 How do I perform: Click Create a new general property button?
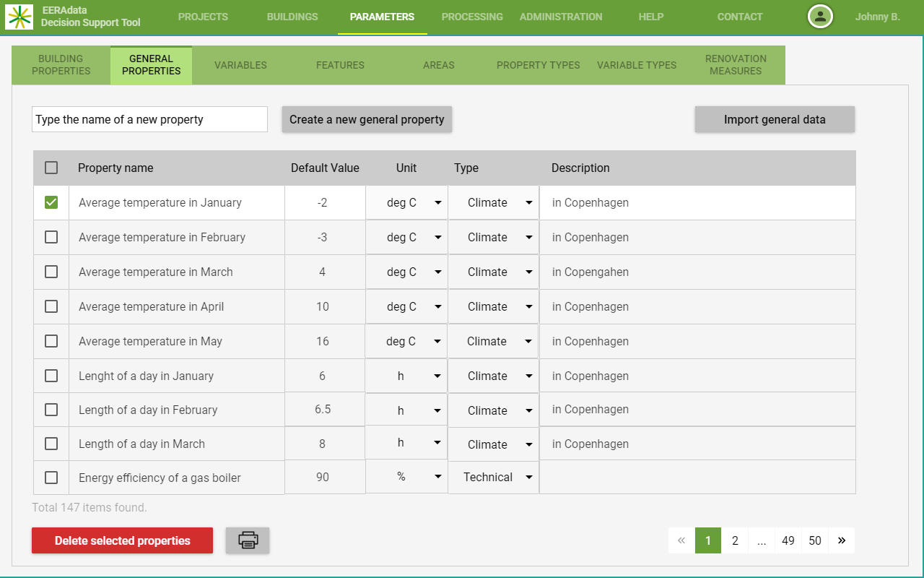[x=367, y=119]
